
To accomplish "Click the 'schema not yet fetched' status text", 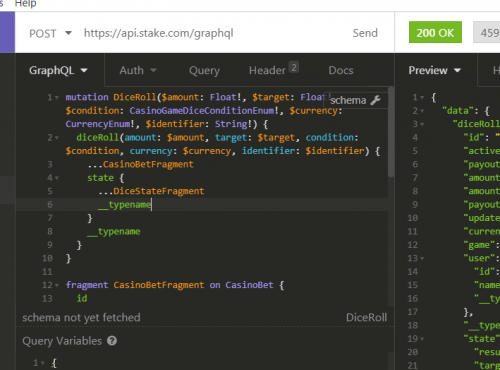I will click(81, 317).
